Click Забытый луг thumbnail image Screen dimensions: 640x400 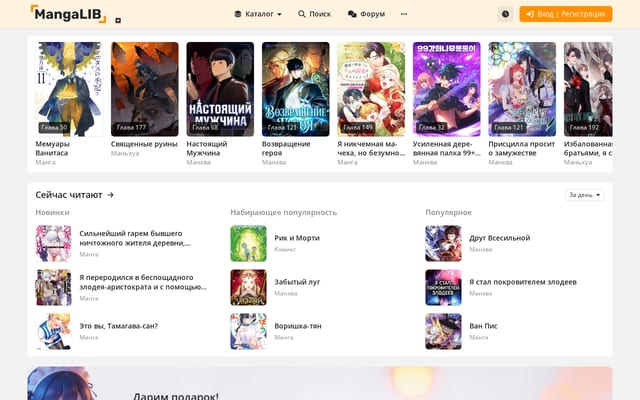click(248, 287)
